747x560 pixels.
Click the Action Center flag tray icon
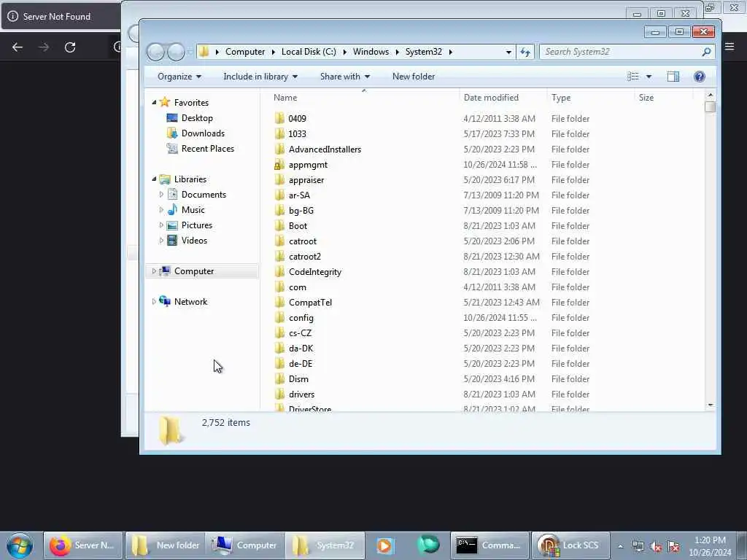[673, 547]
